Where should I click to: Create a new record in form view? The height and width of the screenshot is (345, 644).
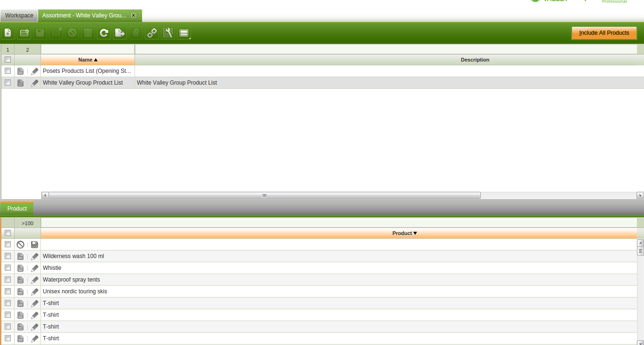[8, 33]
